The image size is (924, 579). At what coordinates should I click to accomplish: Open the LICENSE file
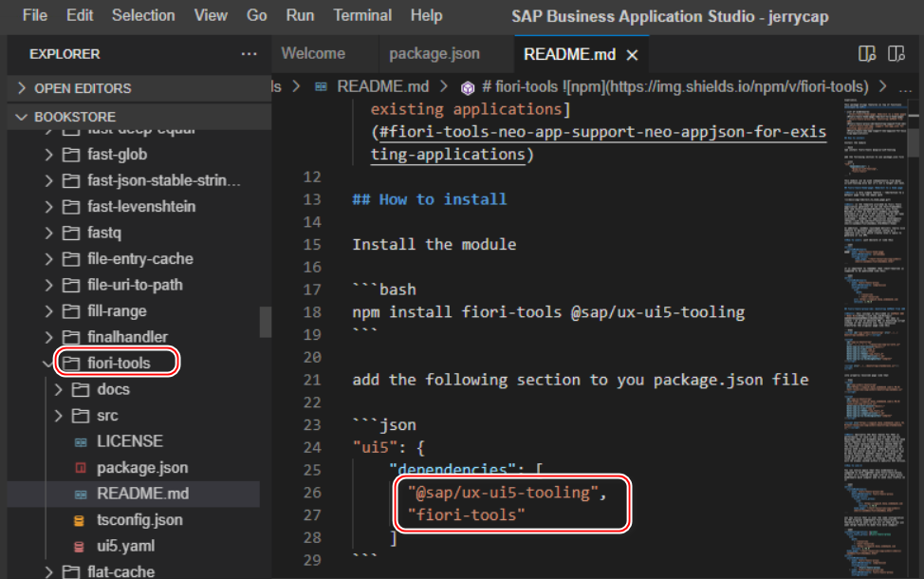click(130, 441)
